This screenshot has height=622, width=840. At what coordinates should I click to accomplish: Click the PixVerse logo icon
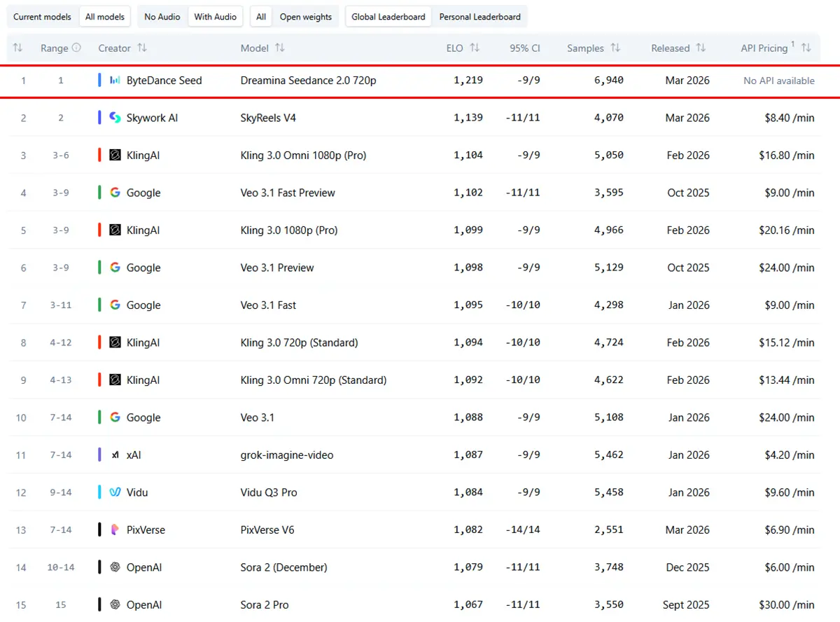click(115, 530)
